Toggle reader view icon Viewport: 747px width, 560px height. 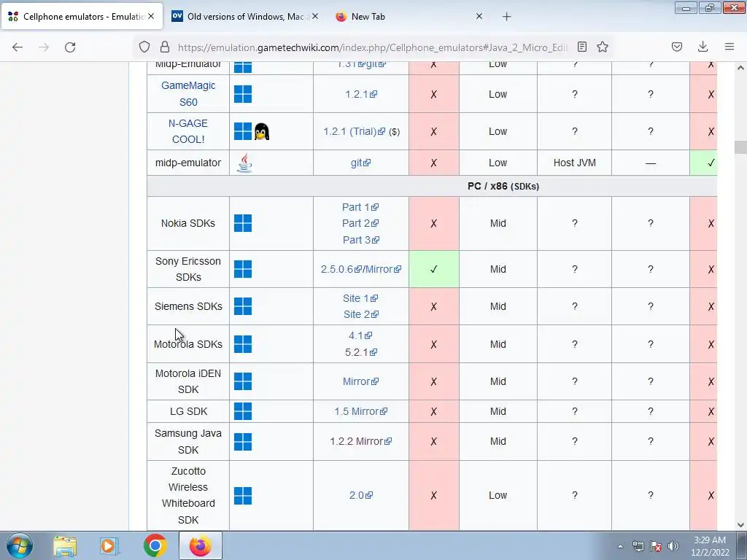tap(581, 47)
